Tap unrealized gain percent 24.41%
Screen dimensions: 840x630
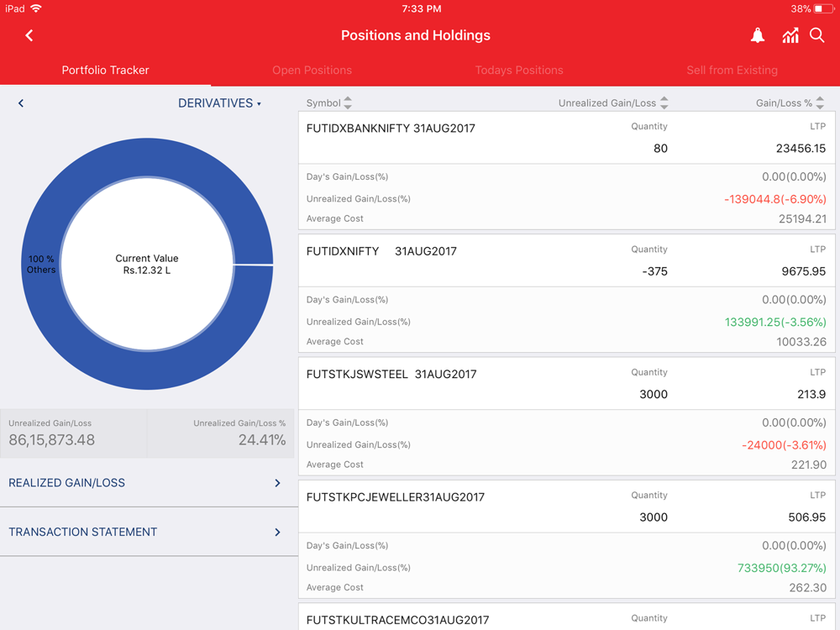tap(262, 440)
